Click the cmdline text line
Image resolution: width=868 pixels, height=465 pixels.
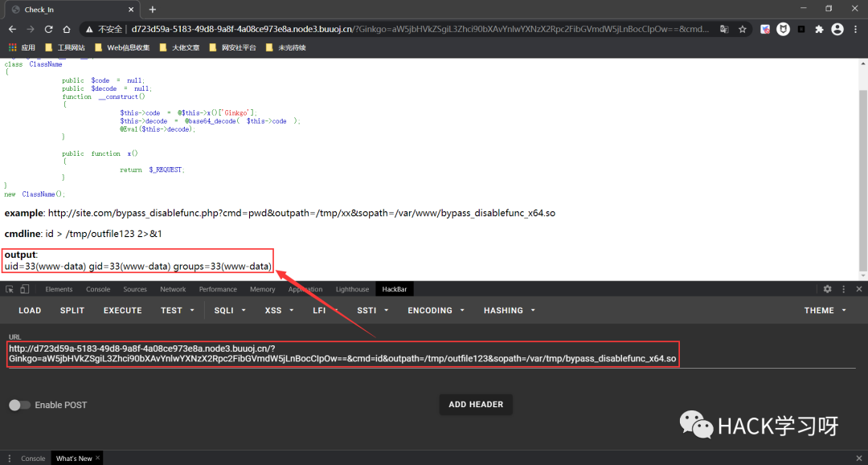tap(83, 234)
